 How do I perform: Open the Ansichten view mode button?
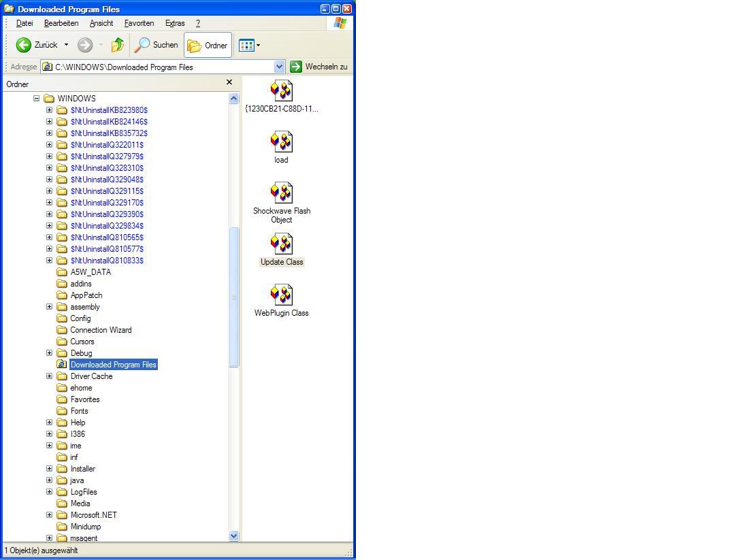pyautogui.click(x=246, y=45)
